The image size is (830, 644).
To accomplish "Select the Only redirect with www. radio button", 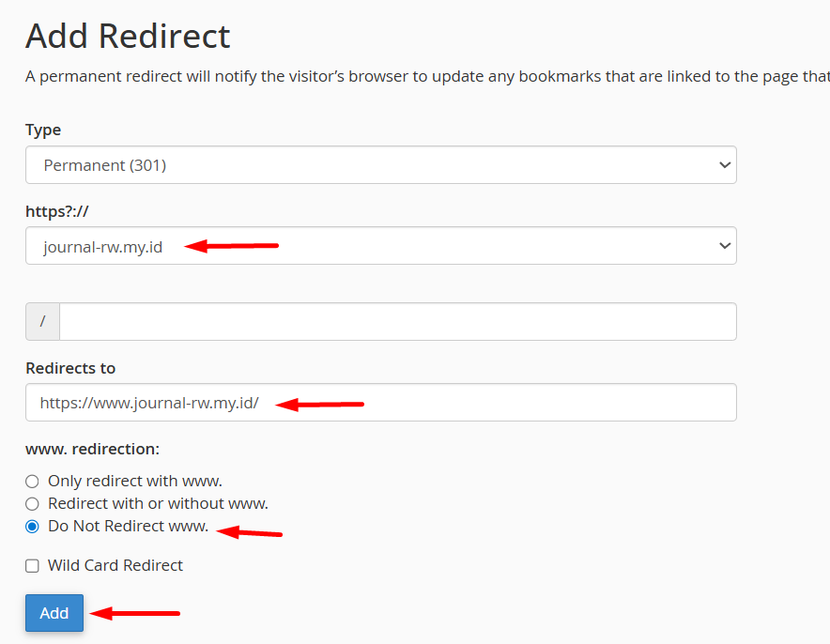I will pos(32,482).
